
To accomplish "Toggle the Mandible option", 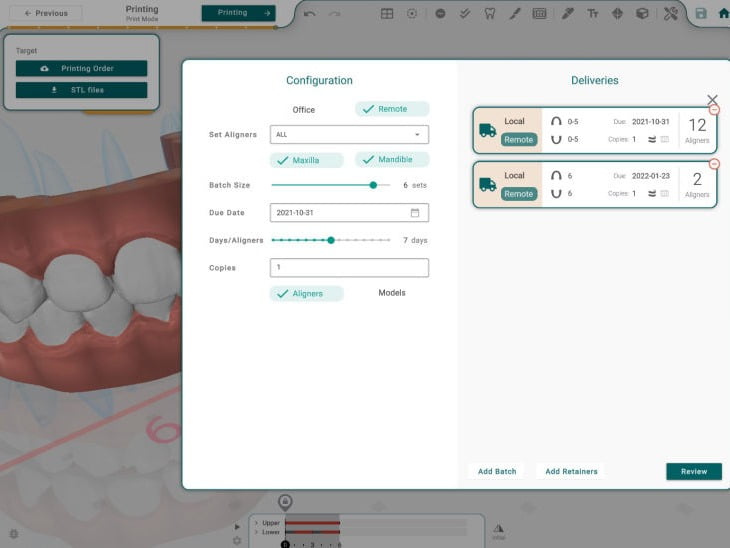I will [x=392, y=160].
